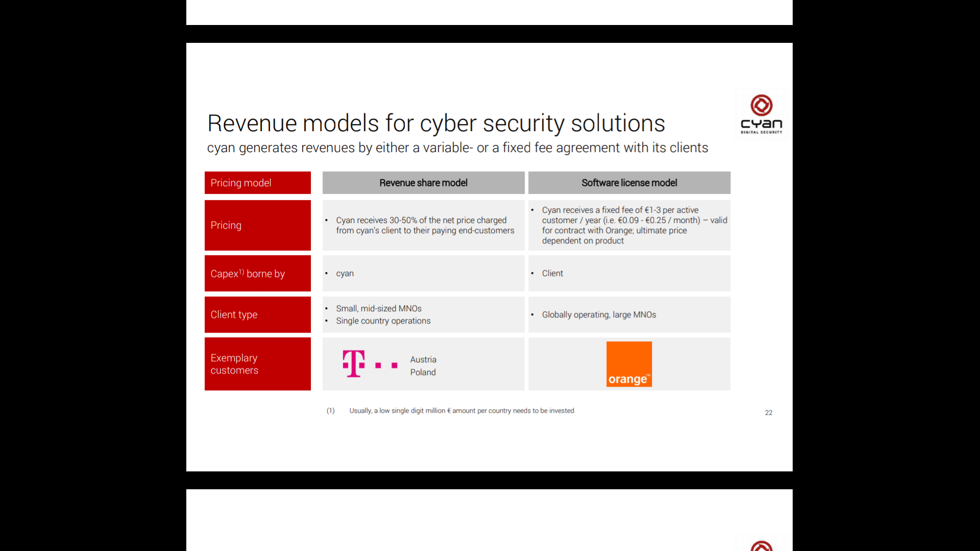The image size is (980, 551).
Task: Click the Software license model header
Action: tap(629, 183)
